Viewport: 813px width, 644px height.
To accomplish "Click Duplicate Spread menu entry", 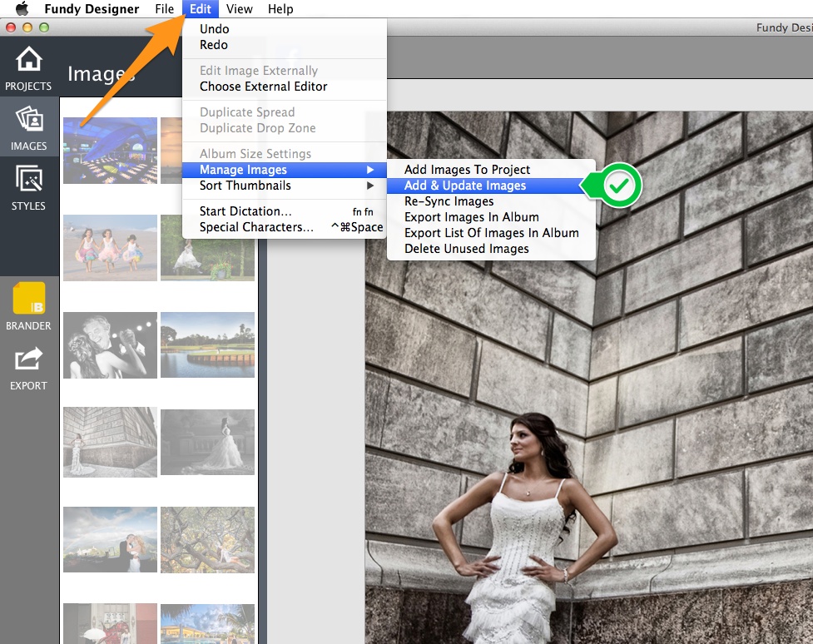I will coord(284,112).
